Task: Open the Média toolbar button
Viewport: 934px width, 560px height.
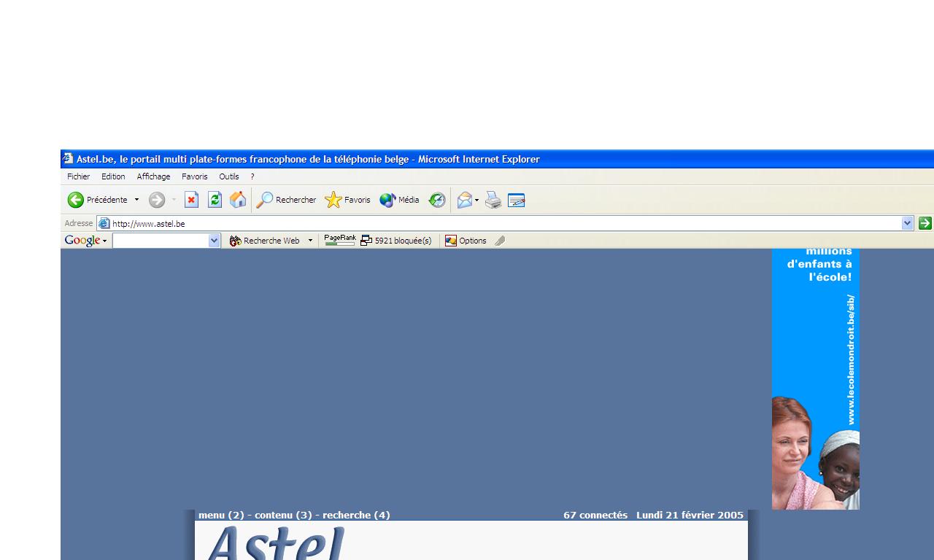Action: tap(399, 200)
